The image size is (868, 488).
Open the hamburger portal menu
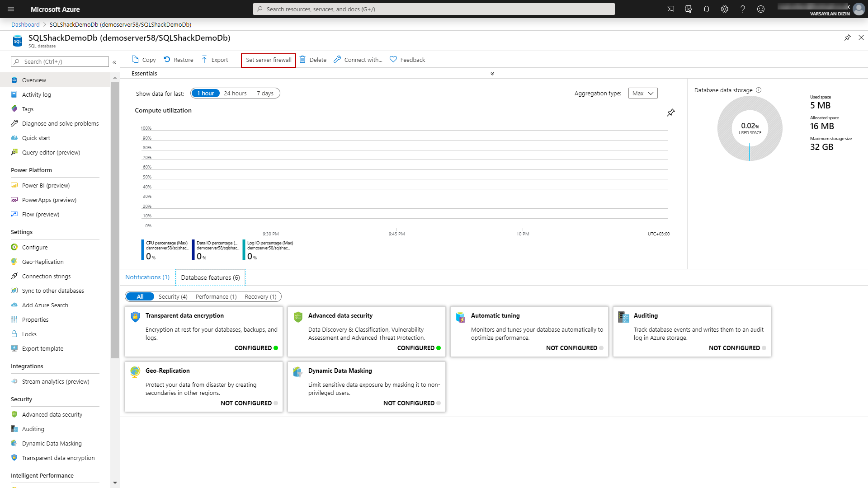(x=11, y=9)
